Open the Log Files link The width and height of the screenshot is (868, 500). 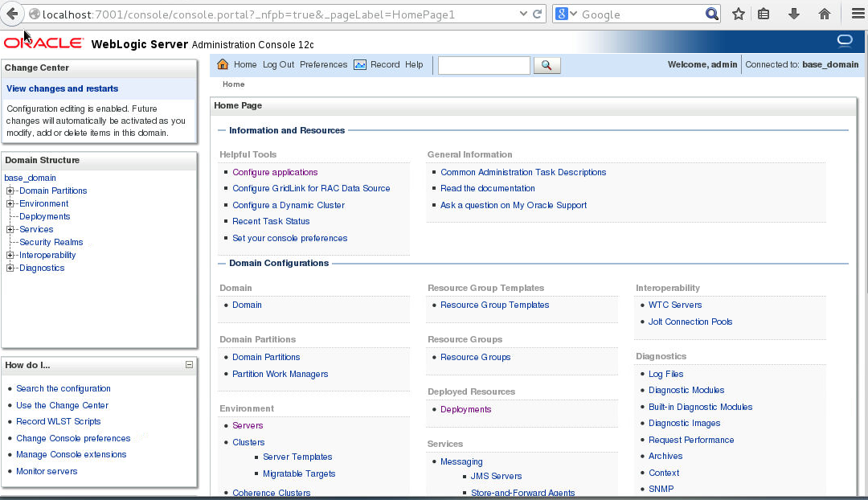click(x=666, y=374)
